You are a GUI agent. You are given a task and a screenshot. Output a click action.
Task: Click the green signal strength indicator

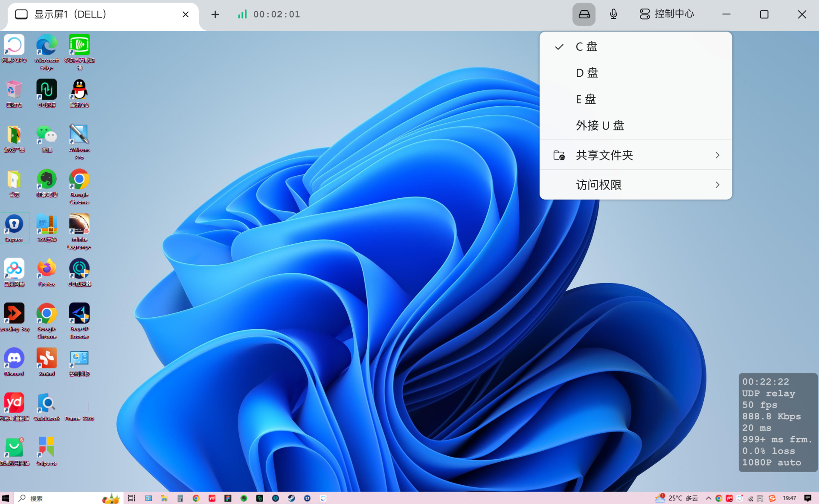pos(242,14)
